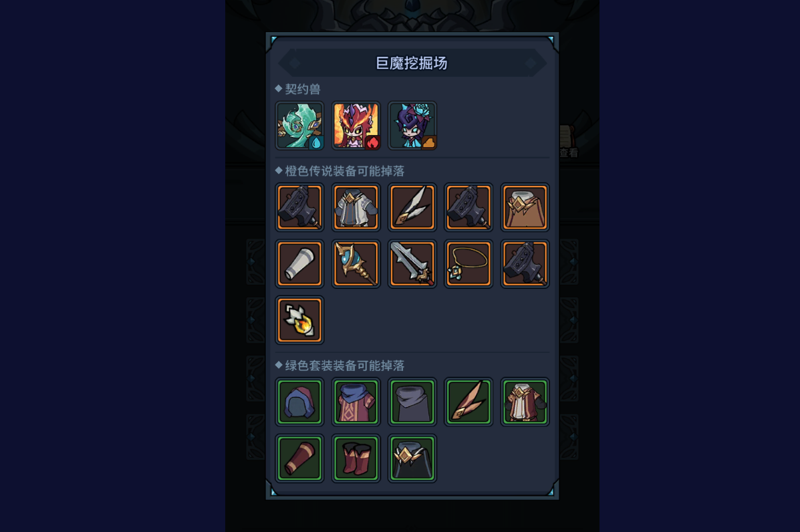Select the orange gold necklace item
Screen dimensions: 800x532
pos(469,264)
